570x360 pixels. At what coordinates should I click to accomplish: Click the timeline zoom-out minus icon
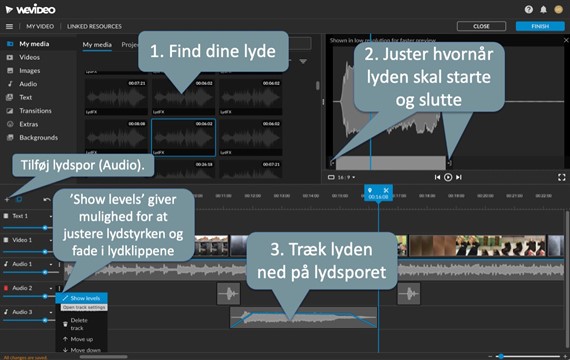(x=490, y=356)
